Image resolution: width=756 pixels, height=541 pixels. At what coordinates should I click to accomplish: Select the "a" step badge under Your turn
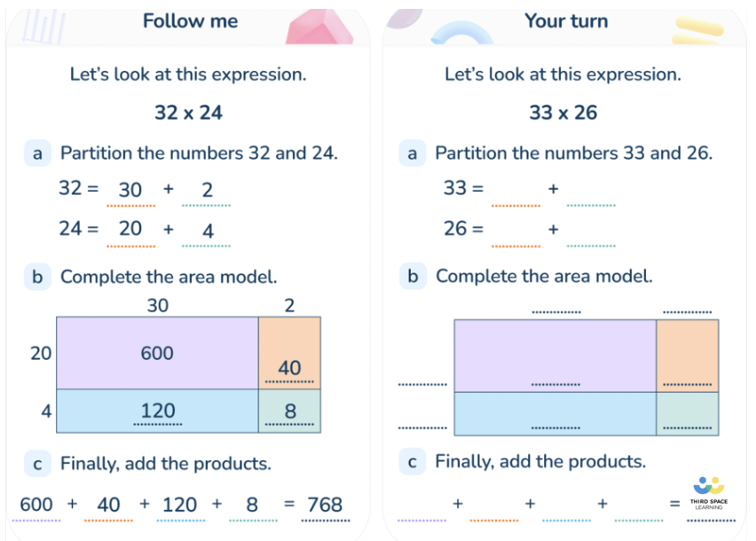pyautogui.click(x=412, y=153)
